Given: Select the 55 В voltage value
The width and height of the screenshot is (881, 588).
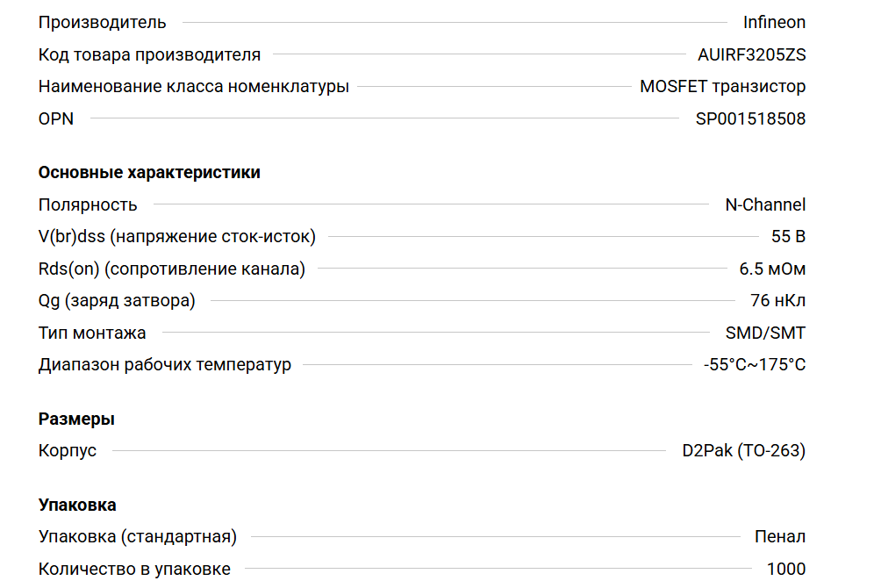Looking at the screenshot, I should coord(788,237).
